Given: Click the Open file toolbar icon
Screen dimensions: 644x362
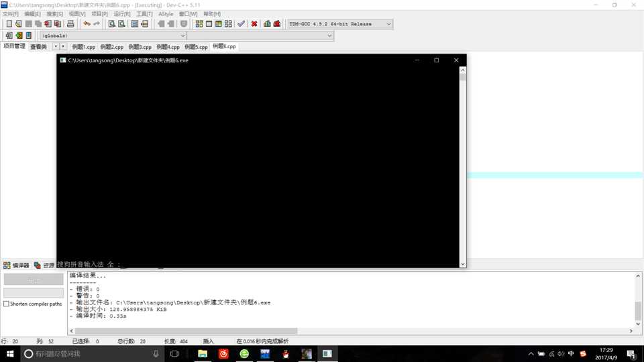Looking at the screenshot, I should pyautogui.click(x=19, y=24).
